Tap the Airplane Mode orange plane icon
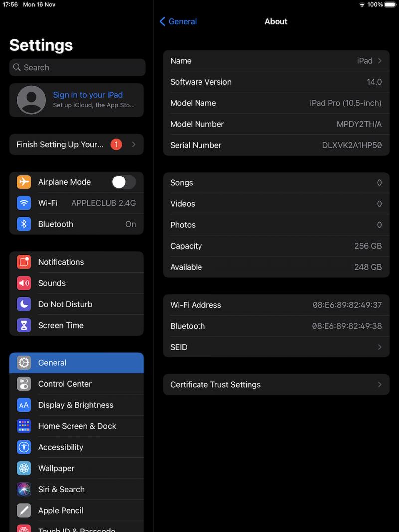This screenshot has width=399, height=532. pyautogui.click(x=24, y=182)
